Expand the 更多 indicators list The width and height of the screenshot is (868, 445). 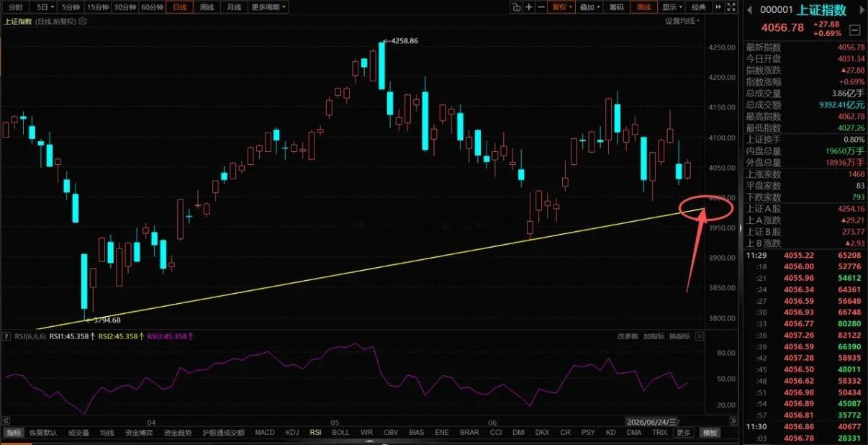(683, 433)
